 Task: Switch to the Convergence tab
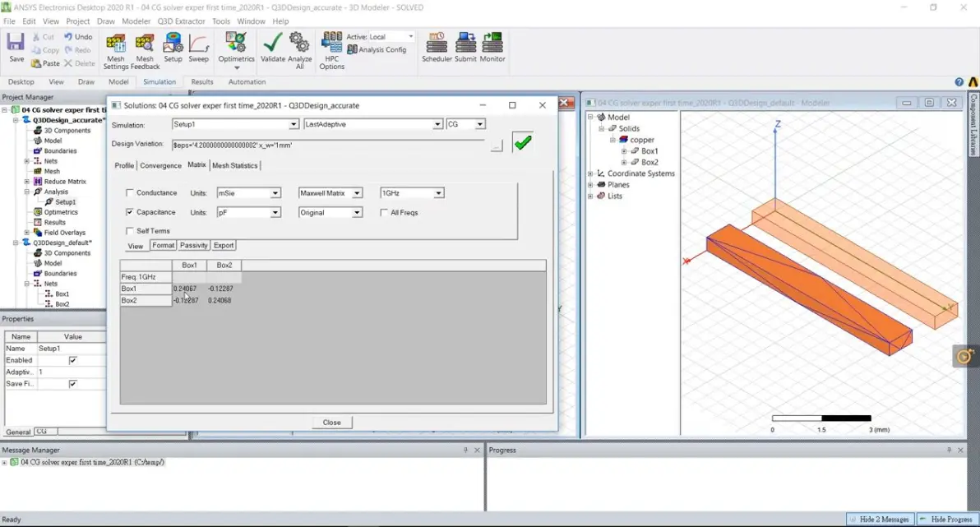click(160, 165)
